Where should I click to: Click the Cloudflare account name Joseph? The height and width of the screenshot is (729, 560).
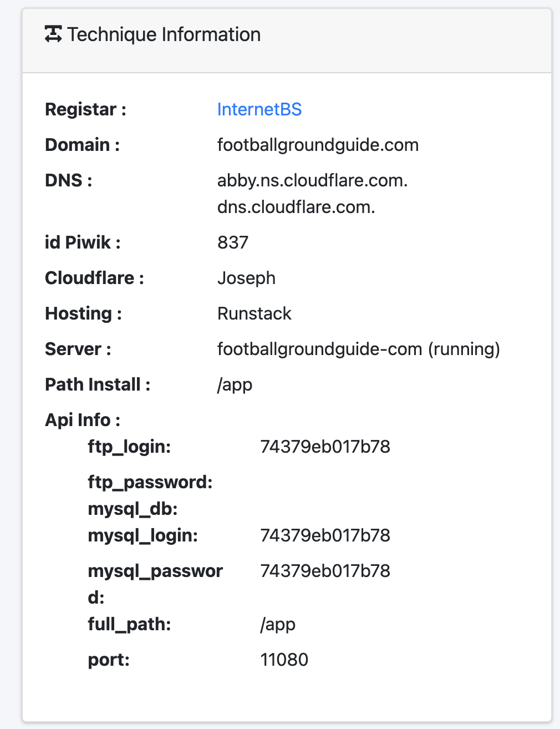[x=246, y=278]
